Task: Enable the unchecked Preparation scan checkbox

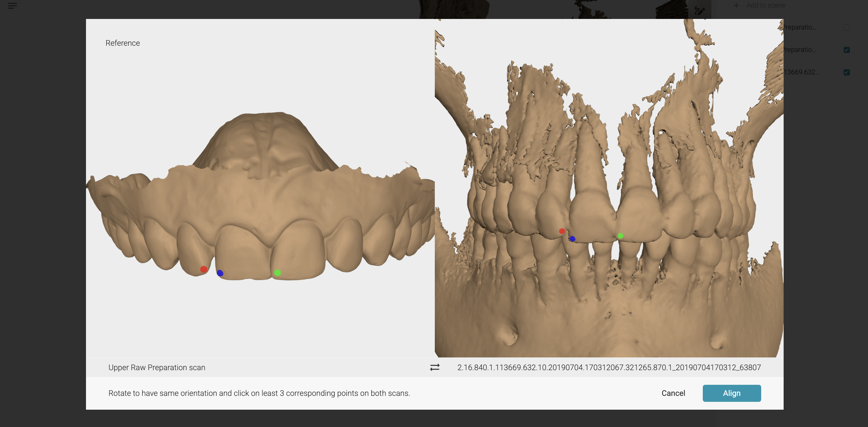Action: click(846, 27)
